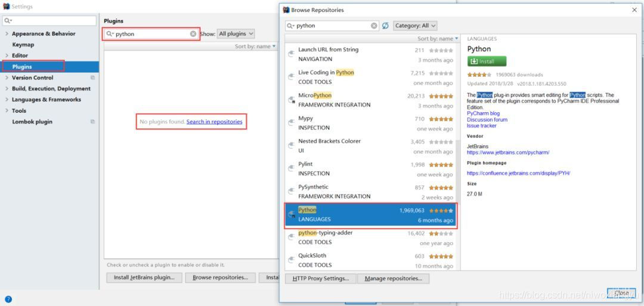Screen dimensions: 644x306
Task: Select the MicroPython plugin row
Action: [370, 100]
